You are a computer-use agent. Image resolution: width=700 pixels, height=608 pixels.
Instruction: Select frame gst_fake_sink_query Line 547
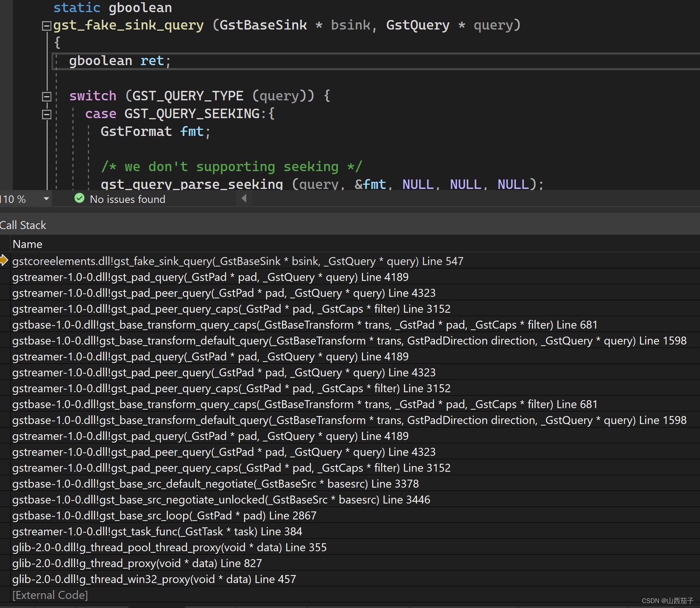click(x=237, y=261)
